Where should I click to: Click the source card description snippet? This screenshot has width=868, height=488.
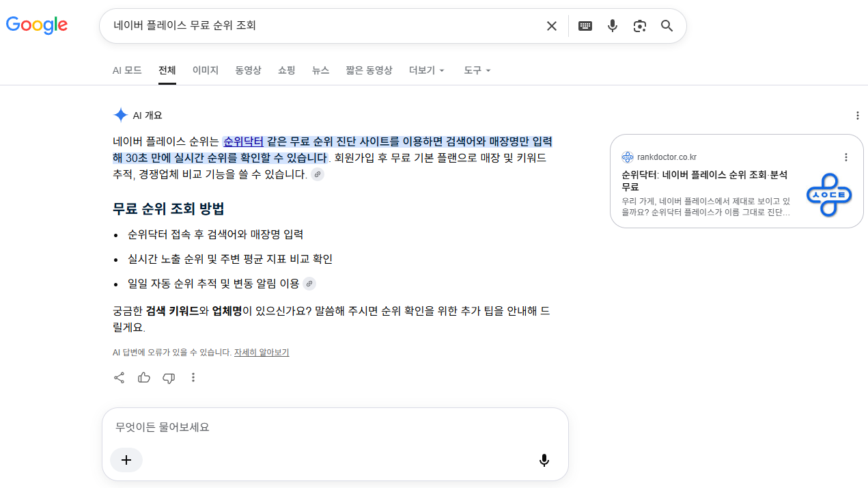706,207
